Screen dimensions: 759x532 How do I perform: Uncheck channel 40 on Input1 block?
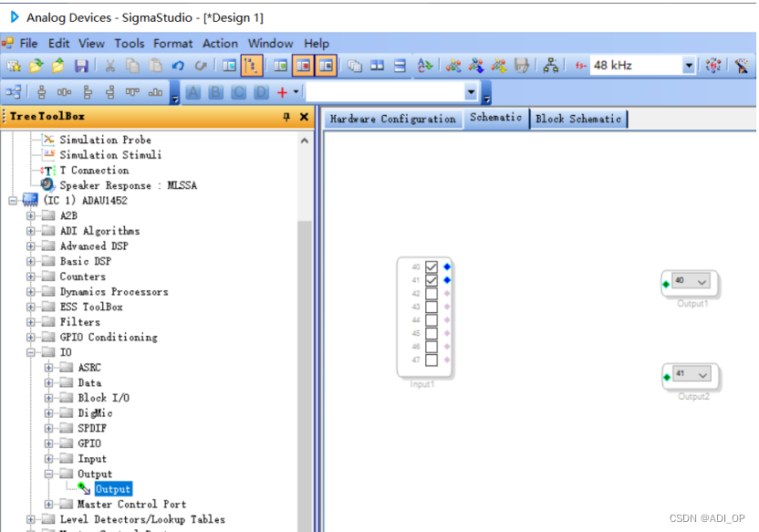click(x=431, y=266)
